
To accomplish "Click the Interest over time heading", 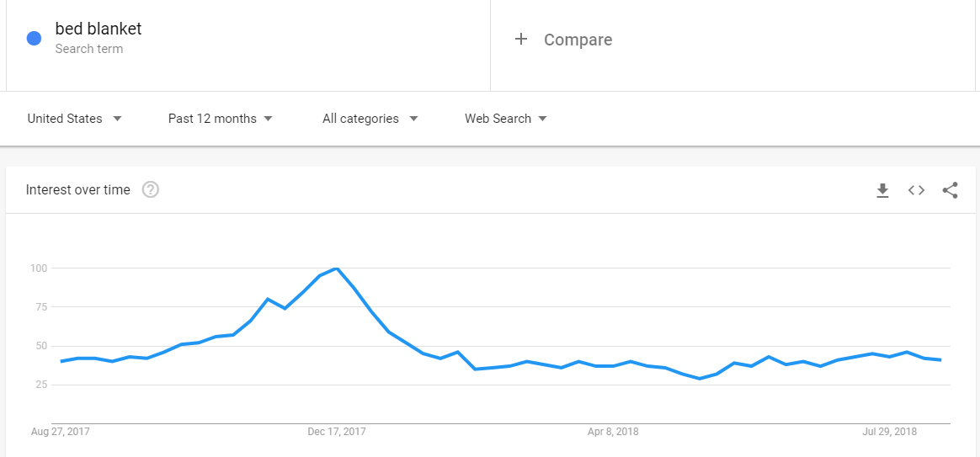I will pyautogui.click(x=78, y=190).
